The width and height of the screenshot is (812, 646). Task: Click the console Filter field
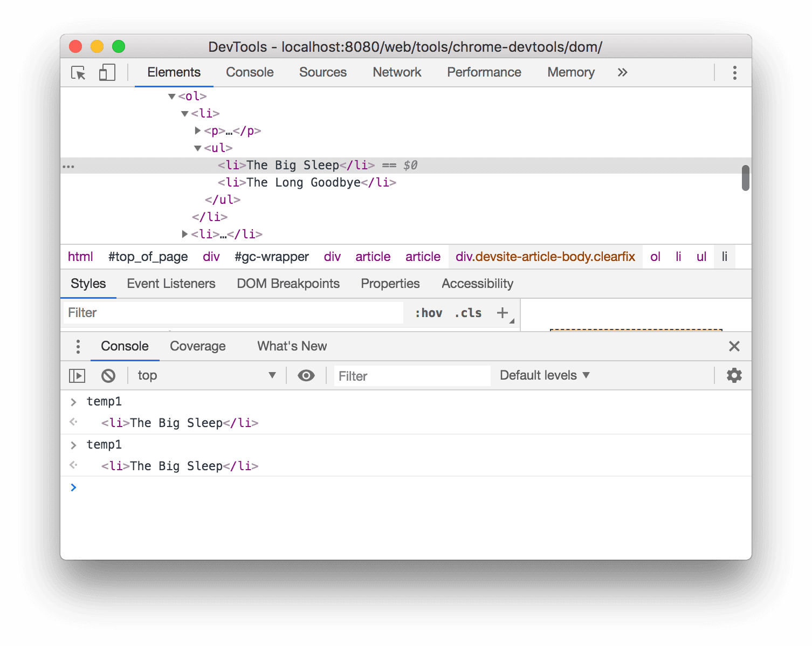pos(412,376)
